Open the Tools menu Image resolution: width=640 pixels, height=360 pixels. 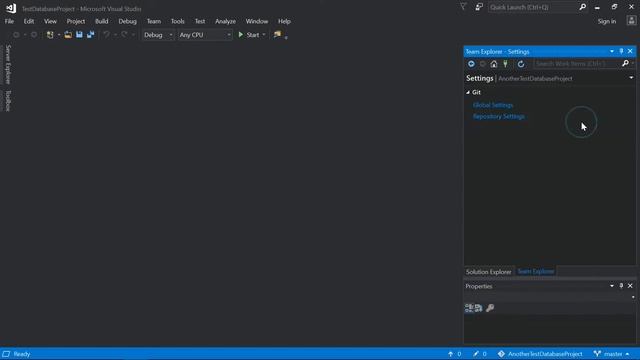178,21
